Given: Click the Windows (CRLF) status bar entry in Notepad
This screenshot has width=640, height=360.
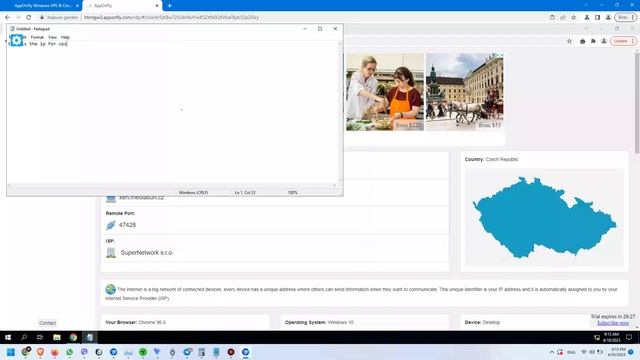Looking at the screenshot, I should point(193,192).
